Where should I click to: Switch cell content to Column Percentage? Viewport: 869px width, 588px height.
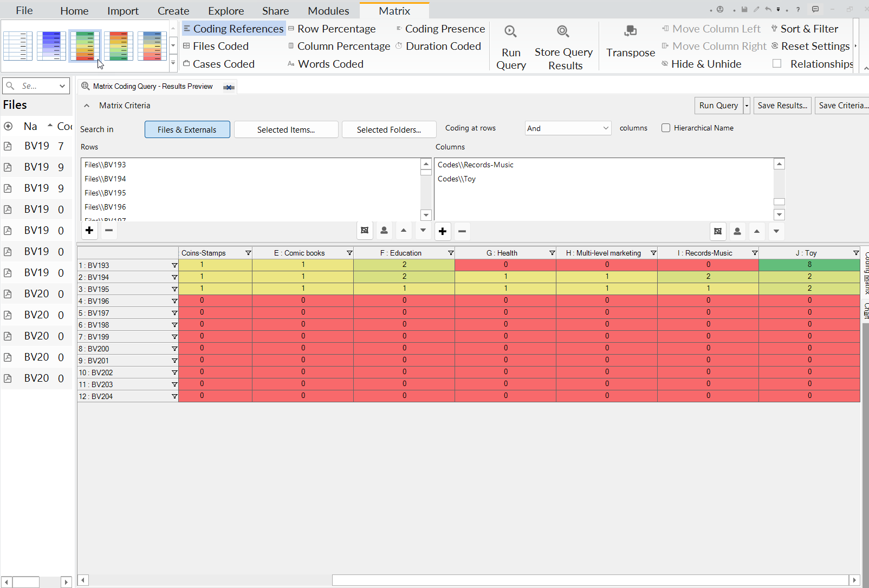(339, 46)
